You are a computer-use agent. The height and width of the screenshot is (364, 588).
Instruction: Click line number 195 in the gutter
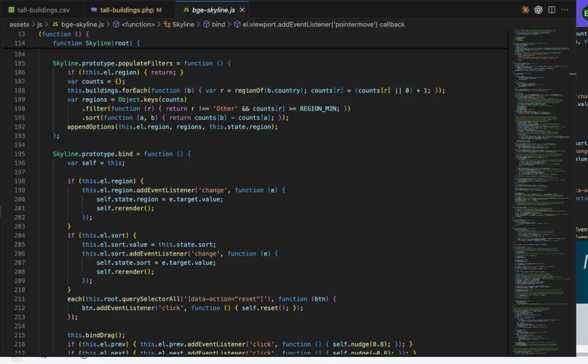(x=19, y=154)
